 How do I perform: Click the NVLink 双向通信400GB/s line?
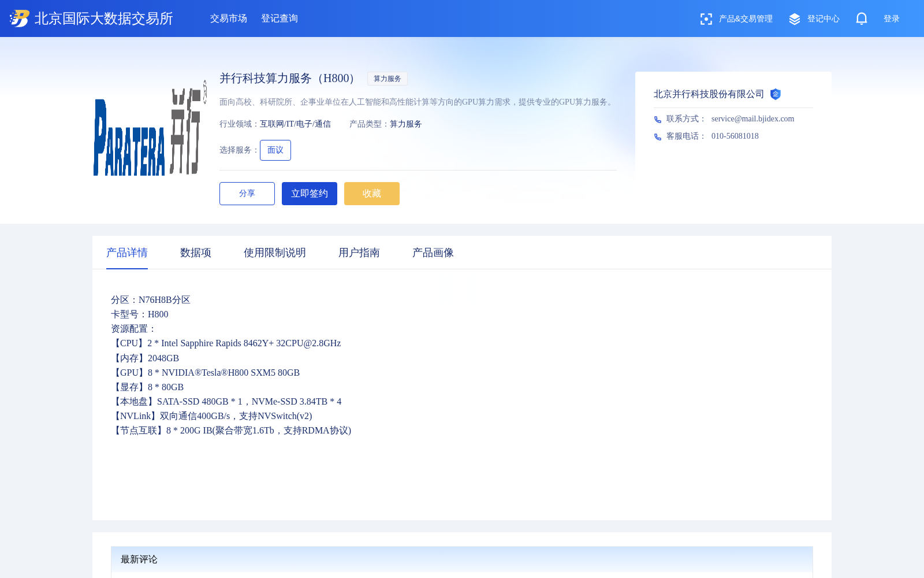pyautogui.click(x=211, y=416)
